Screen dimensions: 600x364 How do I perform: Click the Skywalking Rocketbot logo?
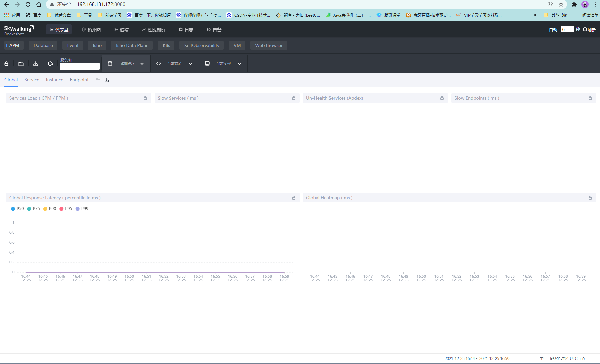coord(19,30)
